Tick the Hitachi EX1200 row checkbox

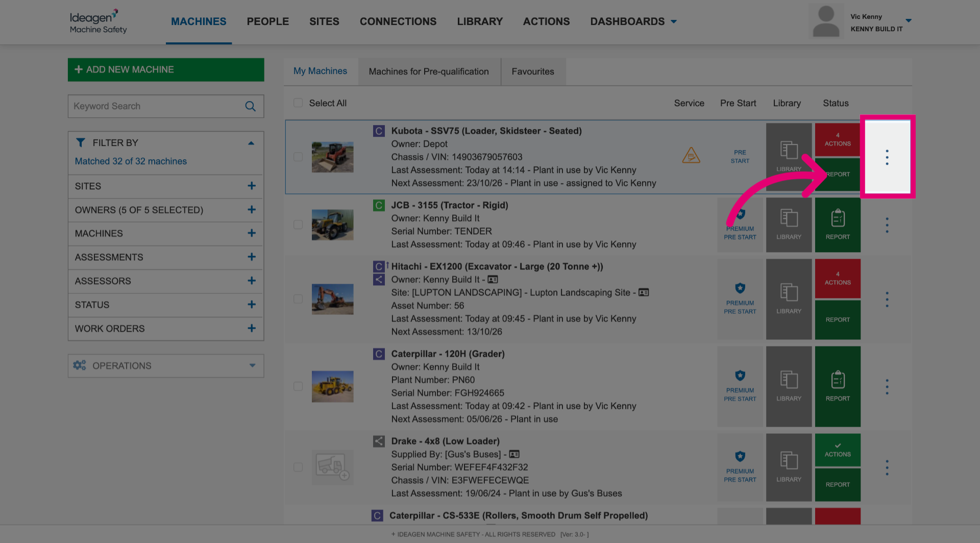[x=298, y=299]
